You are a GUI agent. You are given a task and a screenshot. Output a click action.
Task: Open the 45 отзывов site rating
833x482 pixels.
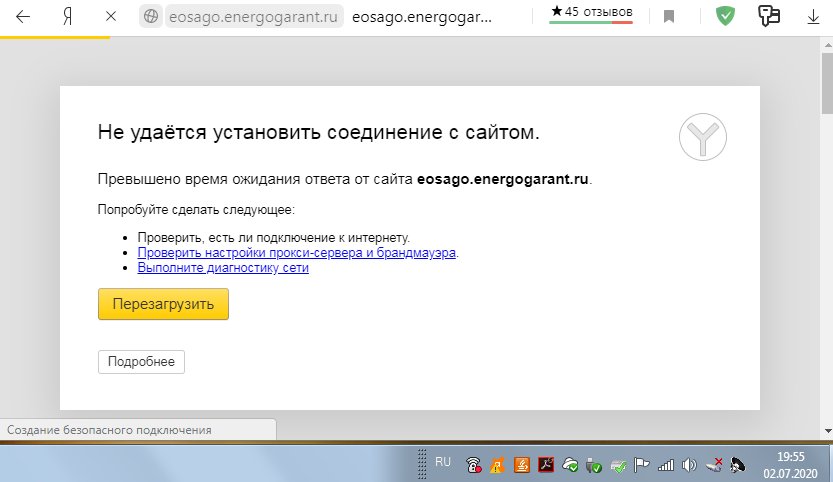pos(592,12)
